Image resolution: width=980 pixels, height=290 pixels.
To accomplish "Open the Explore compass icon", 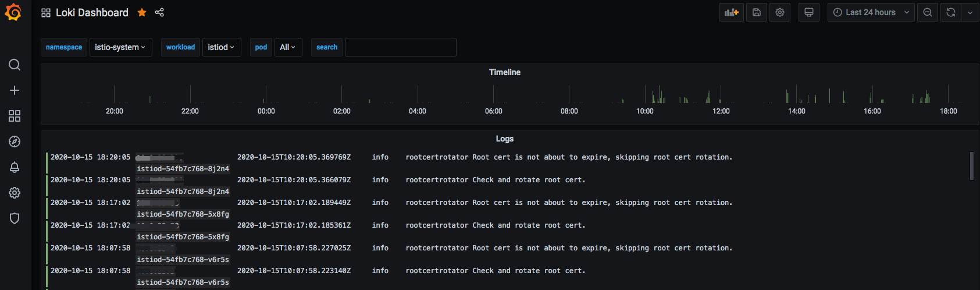I will pos(15,142).
